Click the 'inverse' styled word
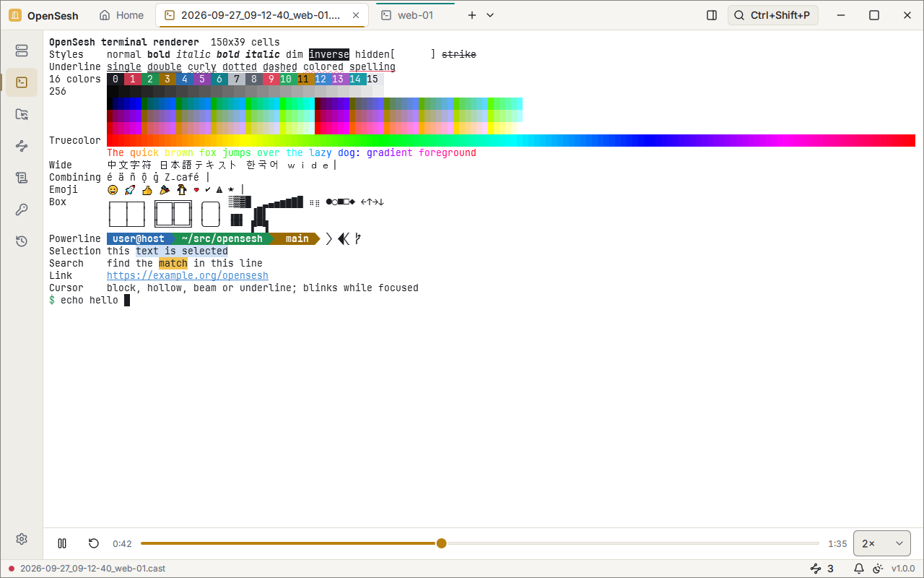This screenshot has height=578, width=924. (x=329, y=54)
